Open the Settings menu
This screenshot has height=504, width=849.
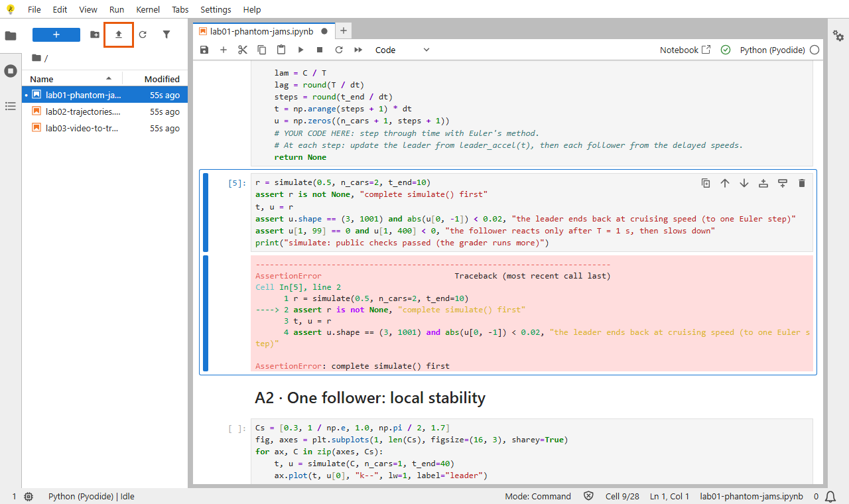coord(216,9)
